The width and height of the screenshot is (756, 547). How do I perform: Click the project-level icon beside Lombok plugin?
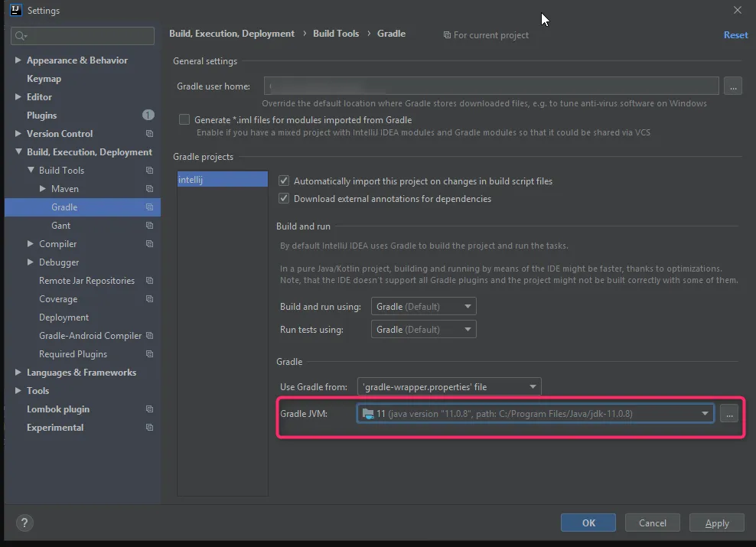pos(149,409)
